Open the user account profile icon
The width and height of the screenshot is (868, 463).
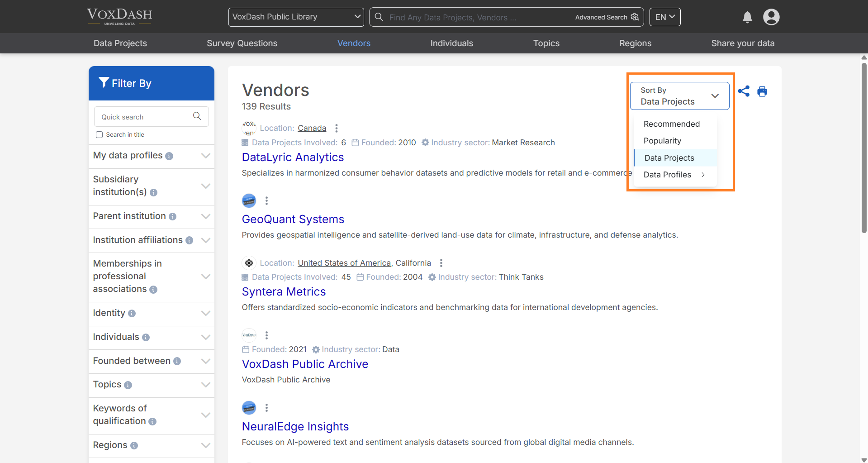coord(771,17)
